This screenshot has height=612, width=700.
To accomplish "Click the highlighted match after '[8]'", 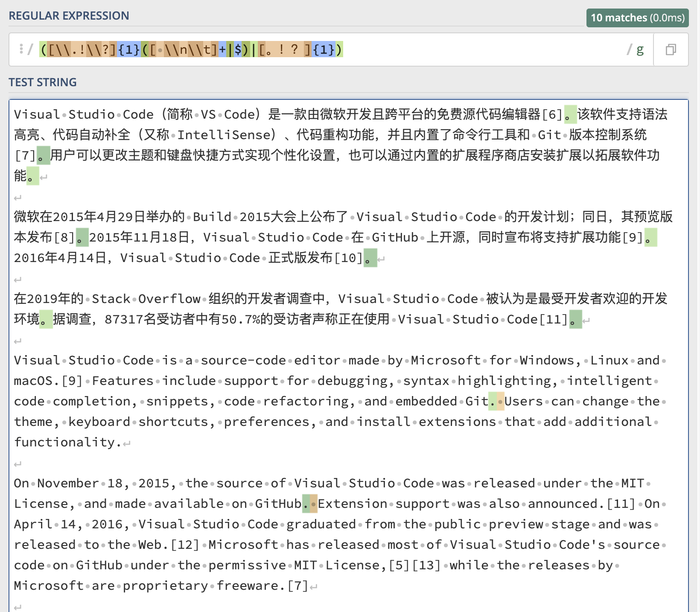I will pos(82,237).
